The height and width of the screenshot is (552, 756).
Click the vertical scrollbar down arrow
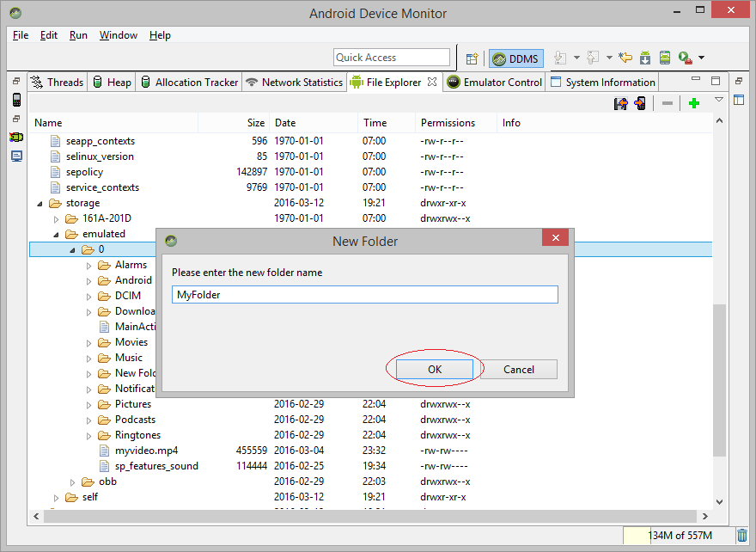[x=719, y=502]
